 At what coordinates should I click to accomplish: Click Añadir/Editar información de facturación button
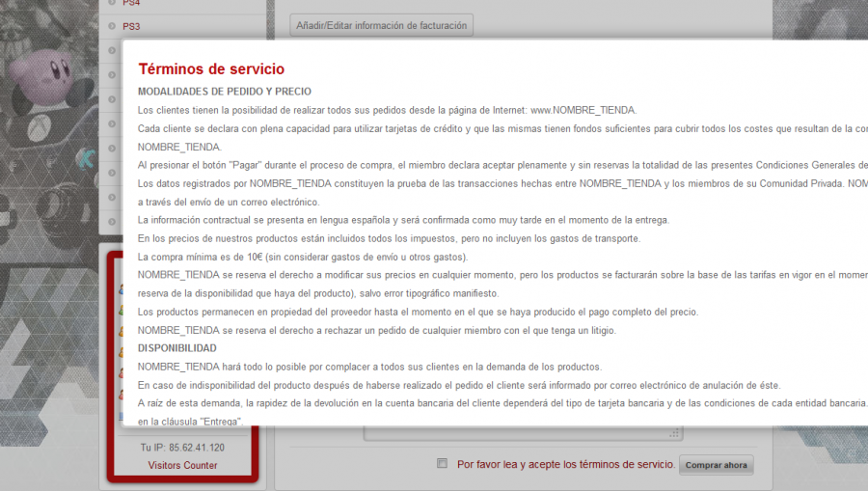tap(381, 25)
